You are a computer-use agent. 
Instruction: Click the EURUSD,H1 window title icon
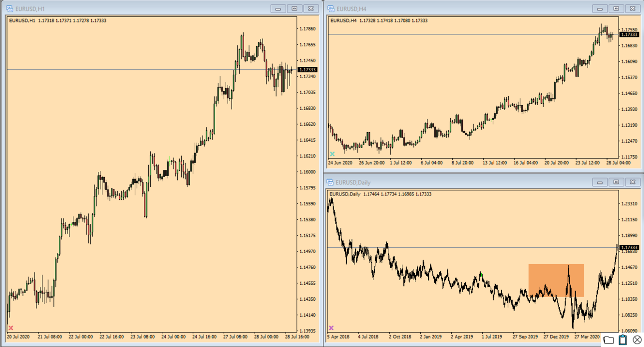click(9, 8)
